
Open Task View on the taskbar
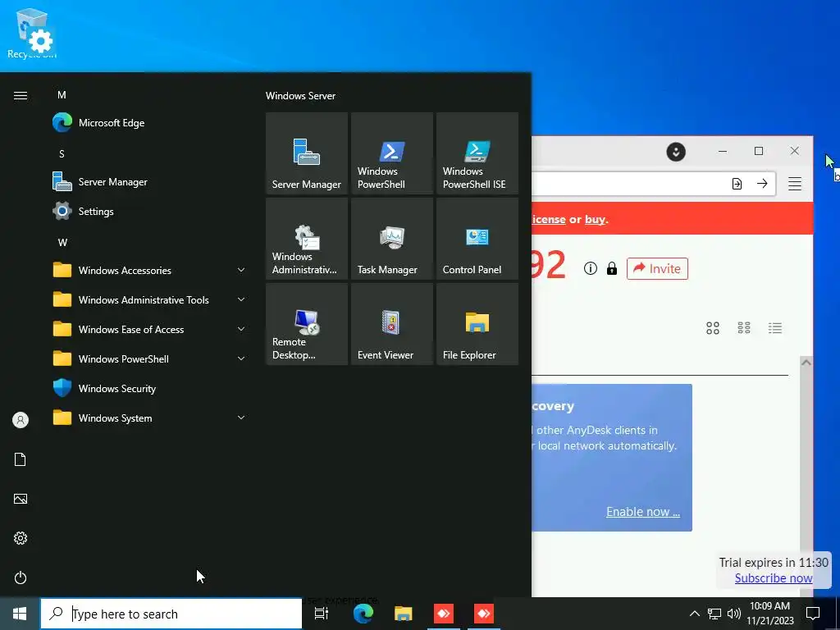click(x=322, y=614)
